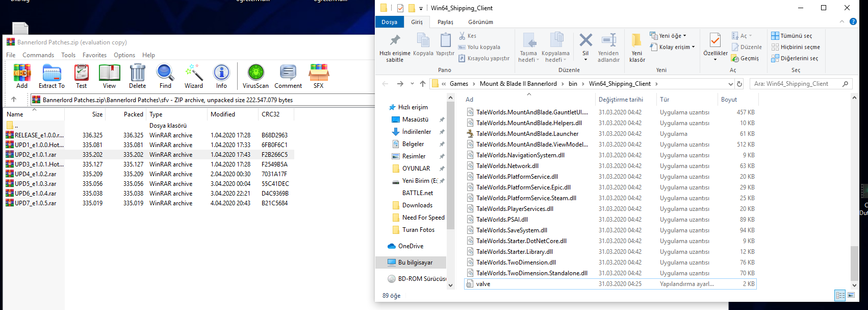868x310 pixels.
Task: Click Hiçbirini seçme in ribbon
Action: point(796,47)
